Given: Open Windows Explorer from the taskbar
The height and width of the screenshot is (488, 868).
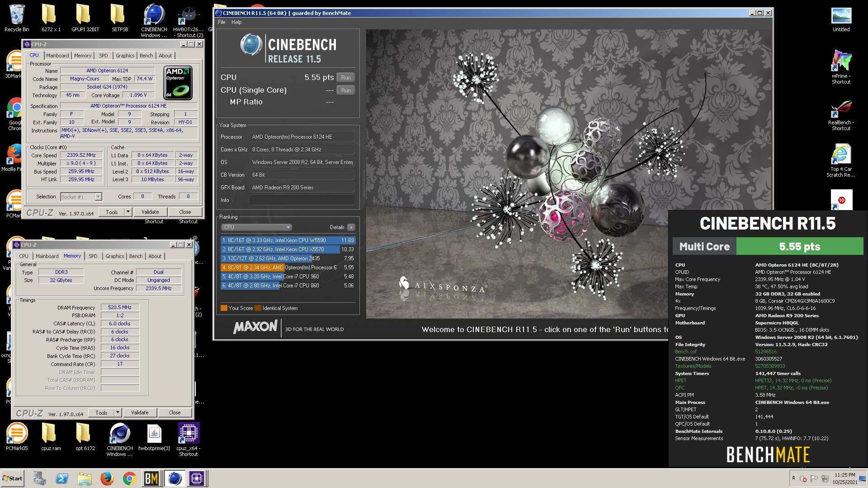Looking at the screenshot, I should tap(85, 478).
